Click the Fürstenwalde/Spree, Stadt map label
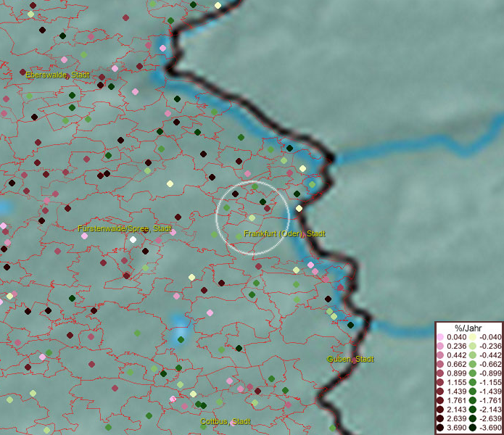 click(125, 228)
